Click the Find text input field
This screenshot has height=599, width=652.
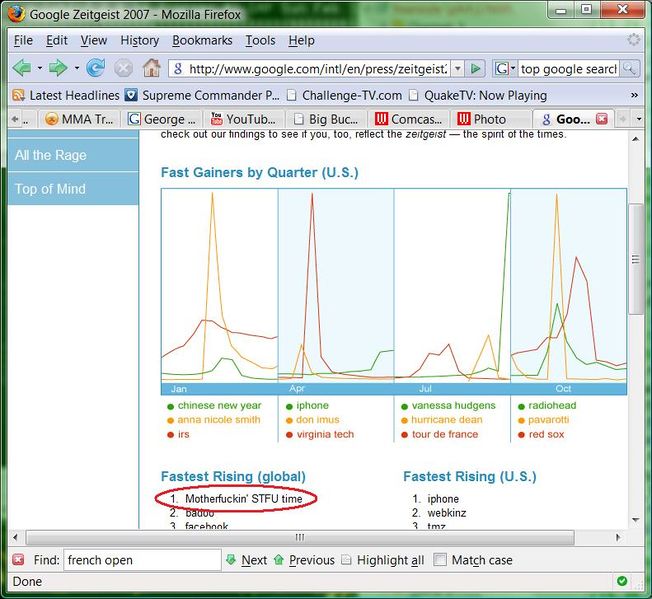[142, 560]
